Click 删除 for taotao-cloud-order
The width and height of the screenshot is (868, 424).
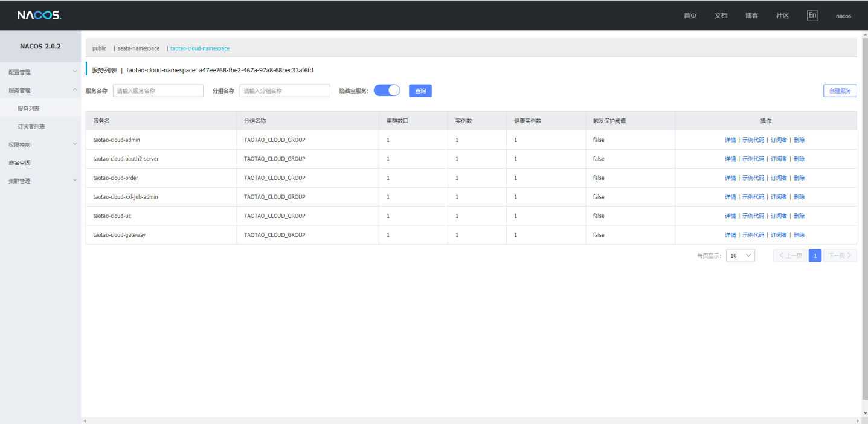(799, 178)
